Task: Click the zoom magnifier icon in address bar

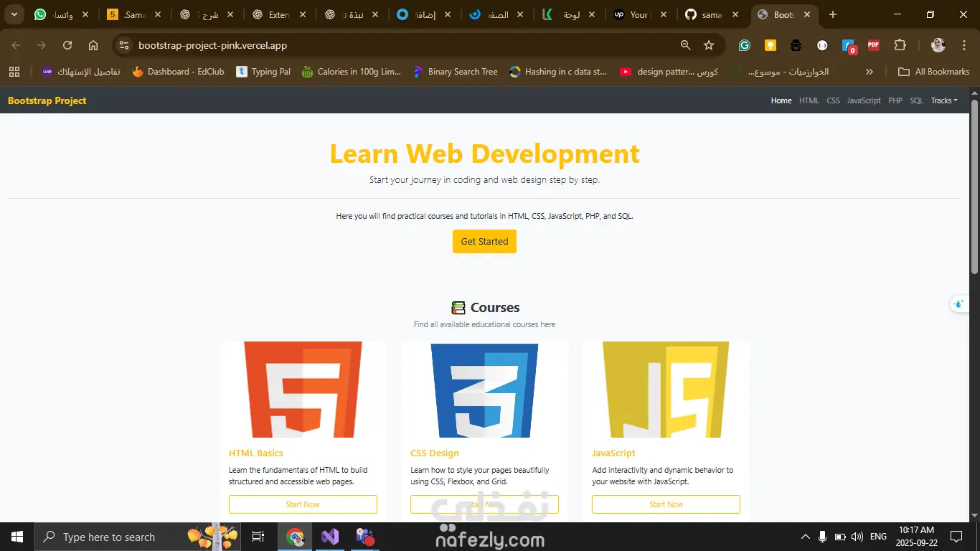Action: (x=686, y=45)
